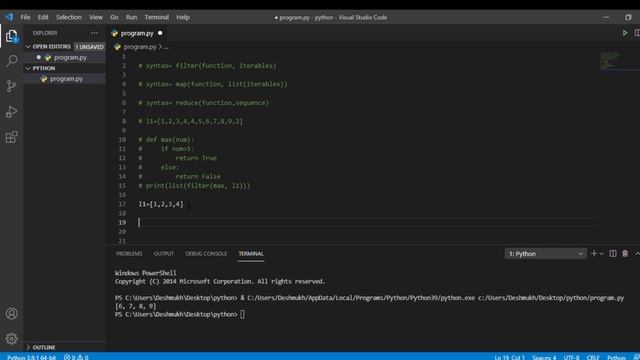640x360 pixels.
Task: Click the filter syntax comment on line 2
Action: point(207,66)
